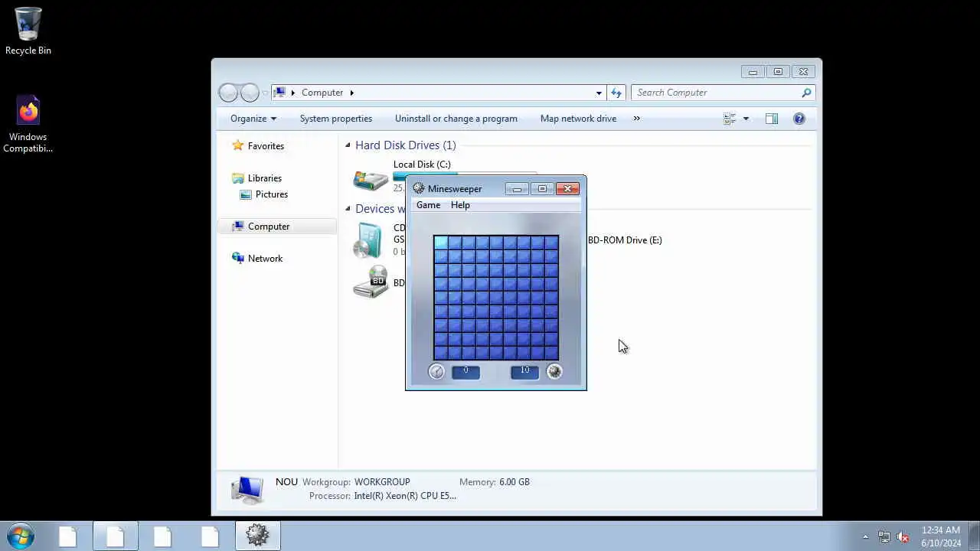The height and width of the screenshot is (551, 980).
Task: Uncover the bottom-right corner Minesweeper square
Action: coord(551,353)
